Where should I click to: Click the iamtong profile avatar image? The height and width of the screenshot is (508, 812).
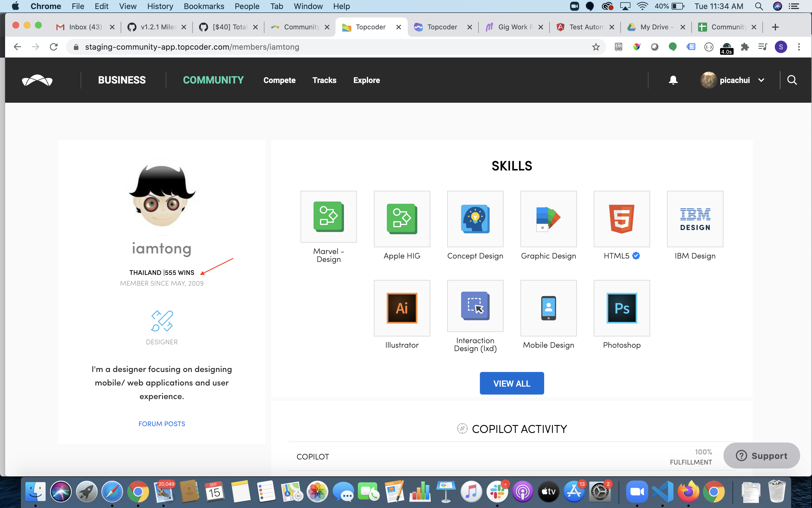tap(162, 196)
